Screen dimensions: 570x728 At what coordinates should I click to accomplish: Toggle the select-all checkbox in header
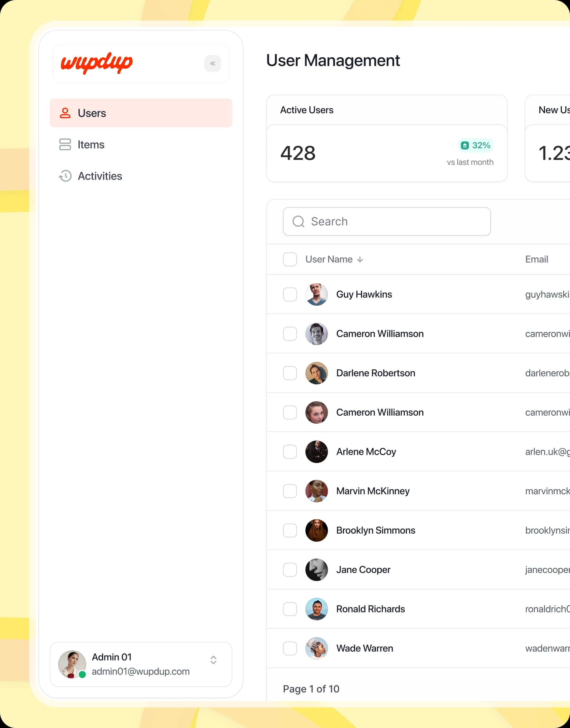point(290,260)
